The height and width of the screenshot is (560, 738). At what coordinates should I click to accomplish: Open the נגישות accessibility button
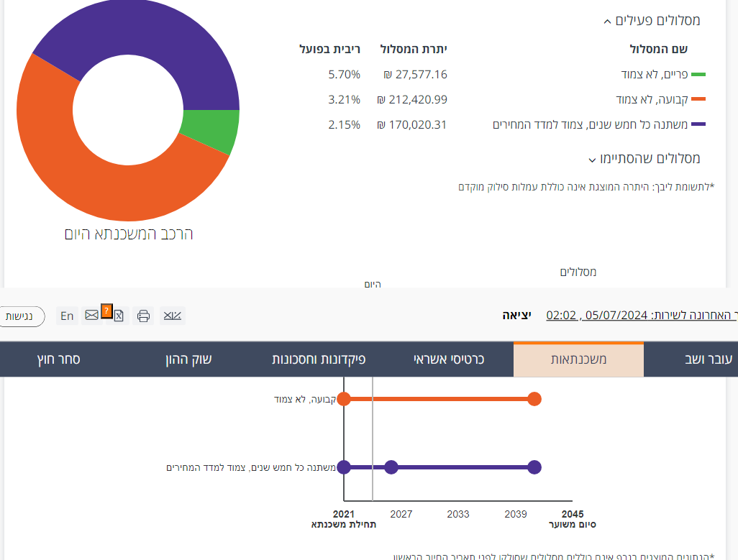[x=21, y=316]
